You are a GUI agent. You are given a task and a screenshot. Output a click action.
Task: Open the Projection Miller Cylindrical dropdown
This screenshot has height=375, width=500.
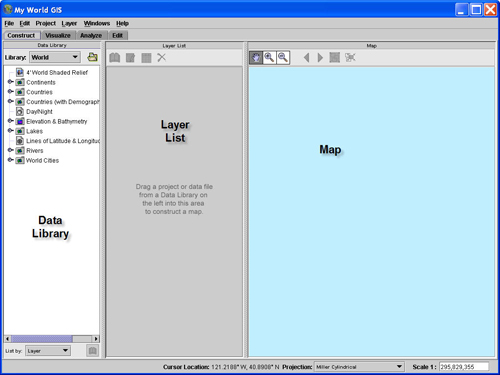(x=359, y=367)
